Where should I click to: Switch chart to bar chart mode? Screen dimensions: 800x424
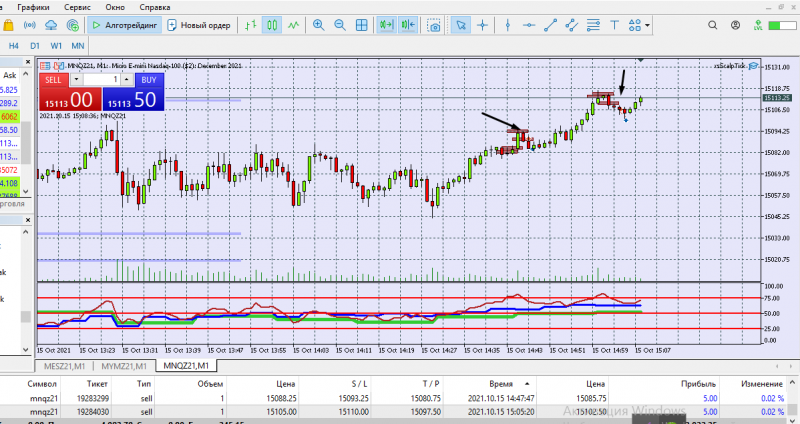[250, 25]
